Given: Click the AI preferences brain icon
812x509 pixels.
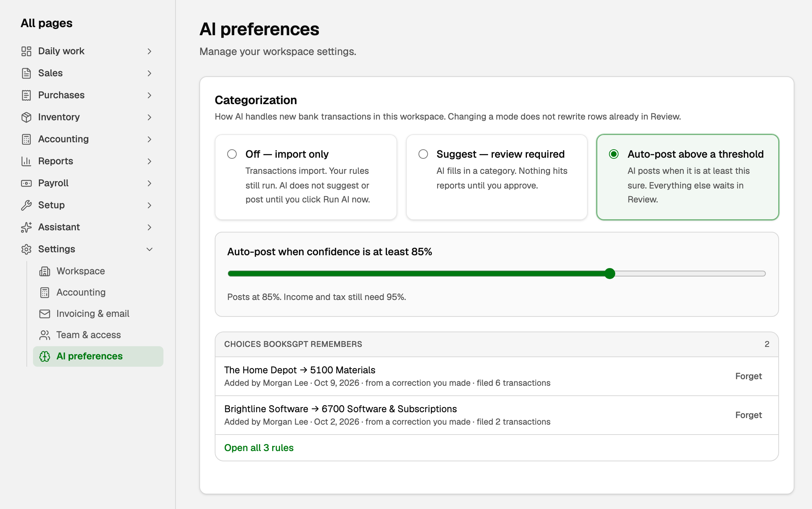Looking at the screenshot, I should click(x=45, y=356).
